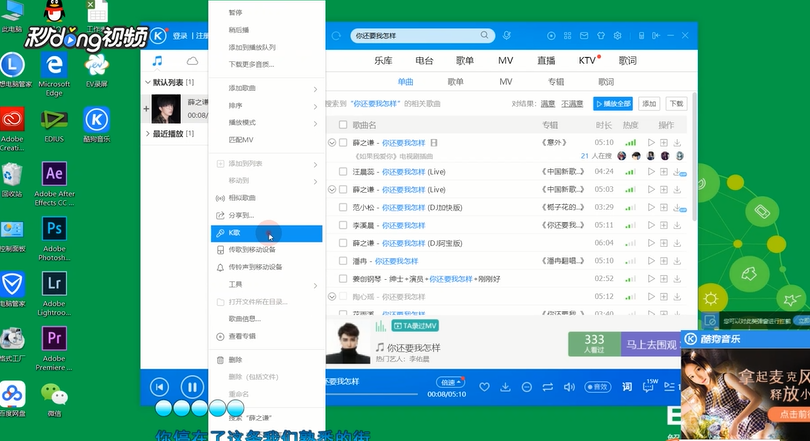The height and width of the screenshot is (441, 810).
Task: Click previous track button
Action: point(160,387)
